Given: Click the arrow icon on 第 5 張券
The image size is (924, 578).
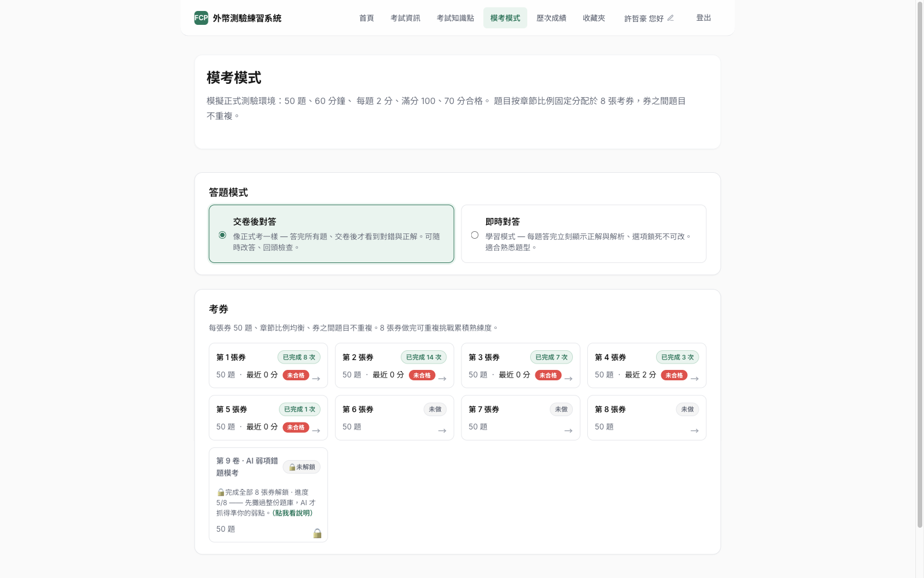Looking at the screenshot, I should pos(316,431).
